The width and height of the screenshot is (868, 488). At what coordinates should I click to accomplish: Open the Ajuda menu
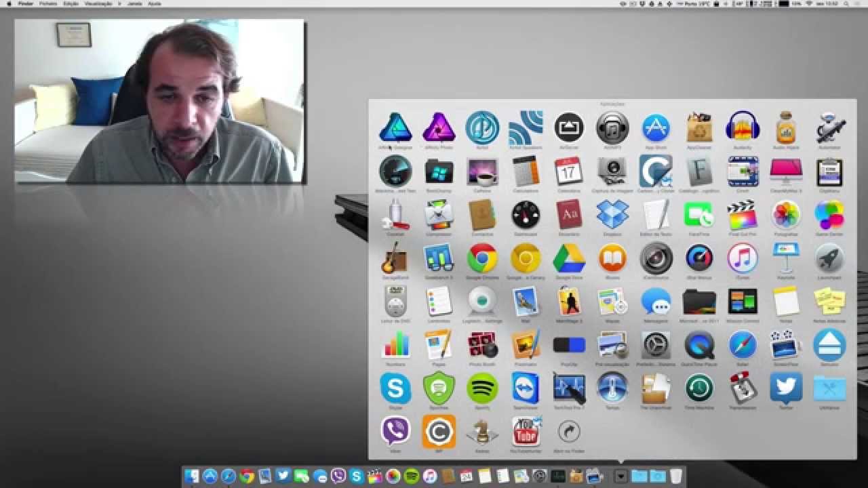155,3
